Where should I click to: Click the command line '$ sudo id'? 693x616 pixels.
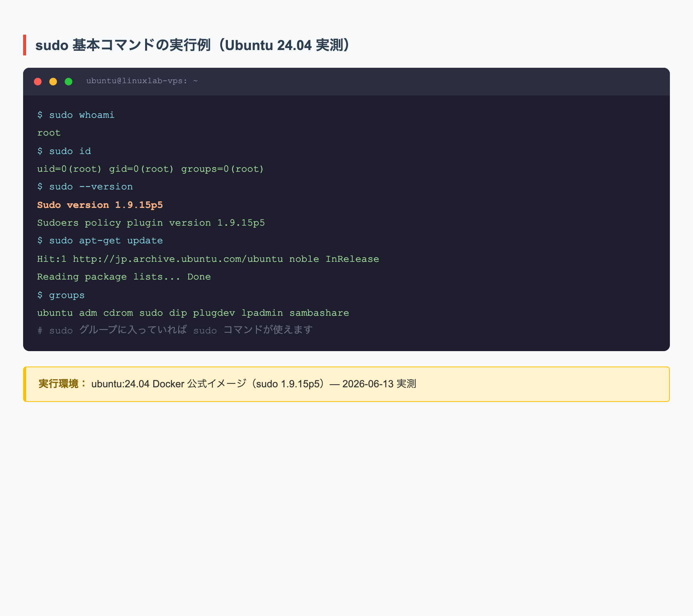point(64,151)
